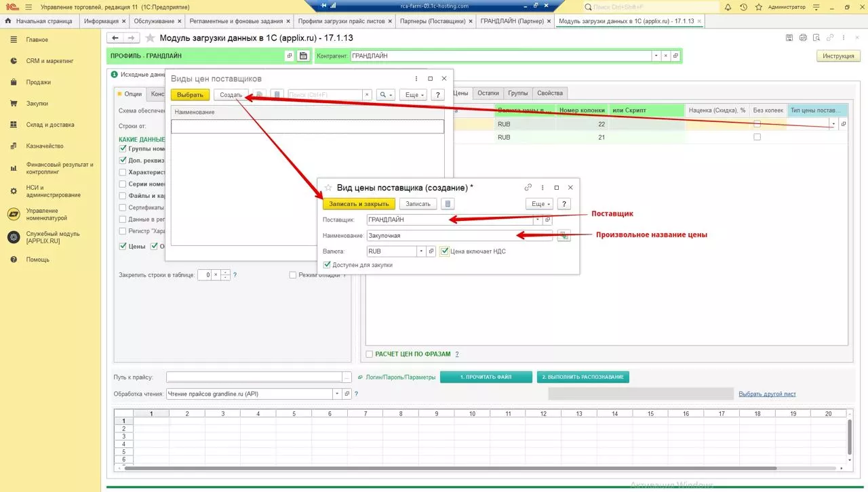Enable 'Режим отладки' checkbox
Screen dimensions: 868x492
[x=293, y=275]
